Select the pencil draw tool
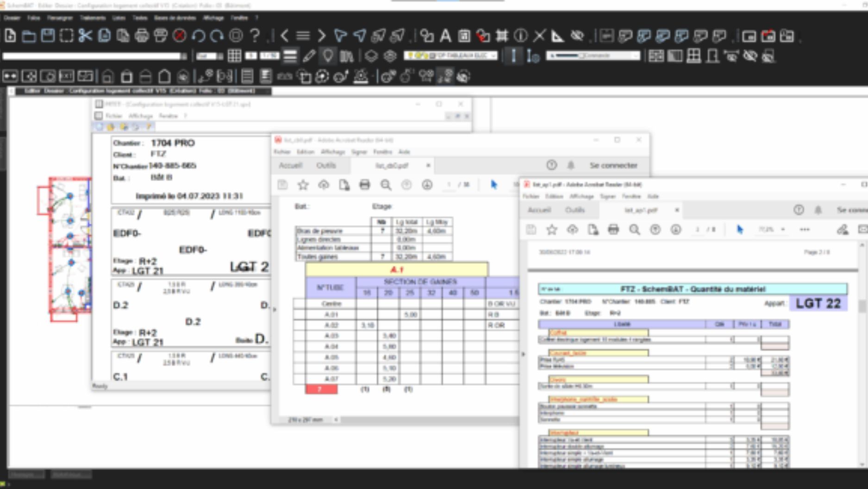This screenshot has width=868, height=489. click(x=309, y=56)
